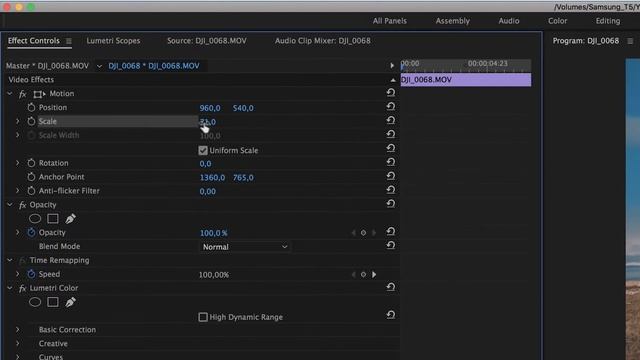640x360 pixels.
Task: Select free draw bezier pen under Lumetri Color
Action: coord(70,302)
